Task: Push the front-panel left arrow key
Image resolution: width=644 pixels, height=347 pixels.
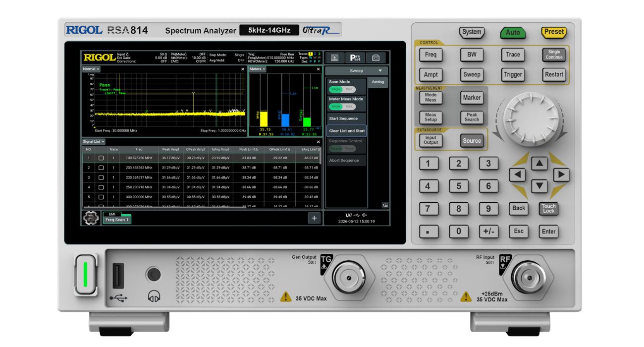Action: coord(517,174)
